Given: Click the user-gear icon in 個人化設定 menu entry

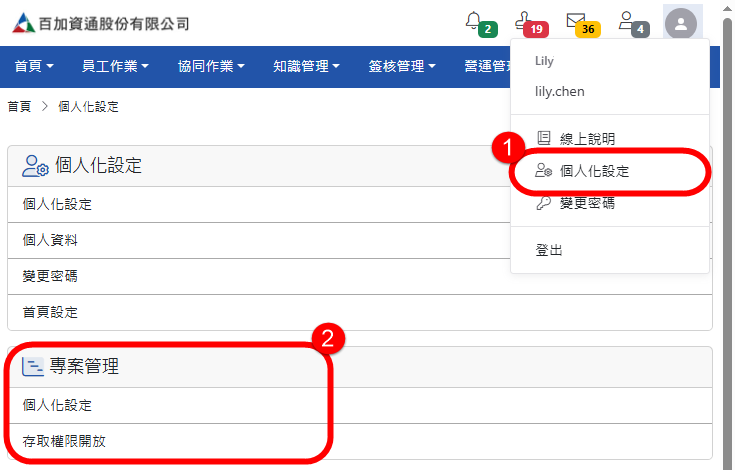Looking at the screenshot, I should click(544, 171).
